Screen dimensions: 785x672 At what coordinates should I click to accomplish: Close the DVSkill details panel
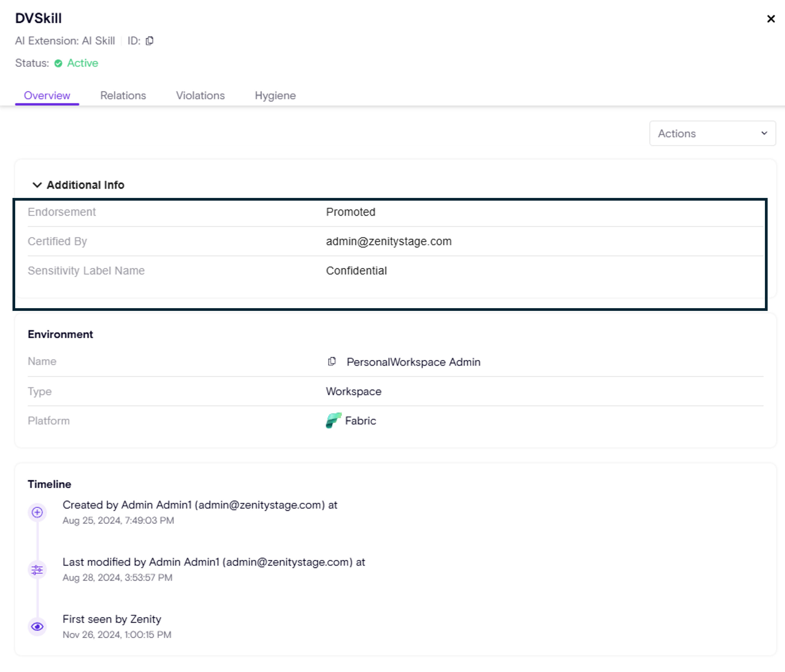(771, 19)
